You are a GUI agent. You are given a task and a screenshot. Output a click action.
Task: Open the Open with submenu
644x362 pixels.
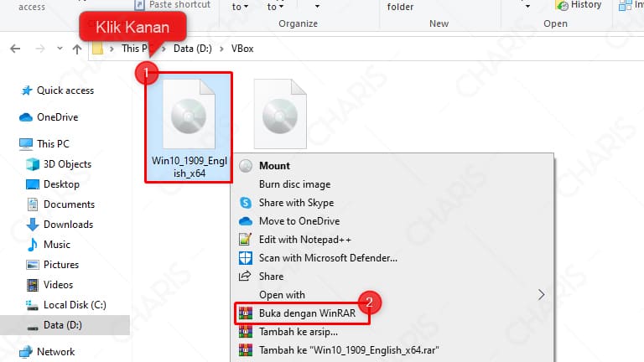pyautogui.click(x=282, y=295)
